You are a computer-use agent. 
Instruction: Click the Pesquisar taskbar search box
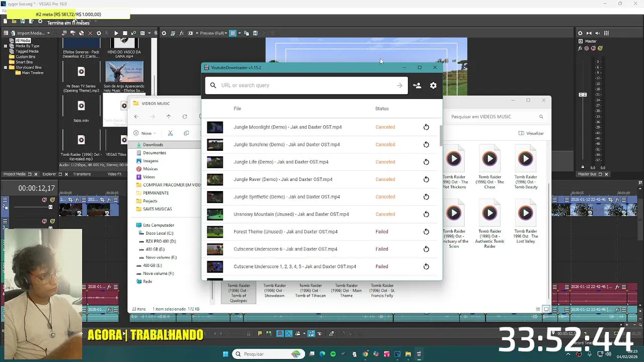[268, 354]
